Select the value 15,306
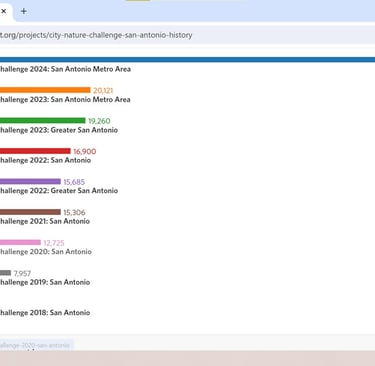The image size is (375, 366). coord(74,213)
